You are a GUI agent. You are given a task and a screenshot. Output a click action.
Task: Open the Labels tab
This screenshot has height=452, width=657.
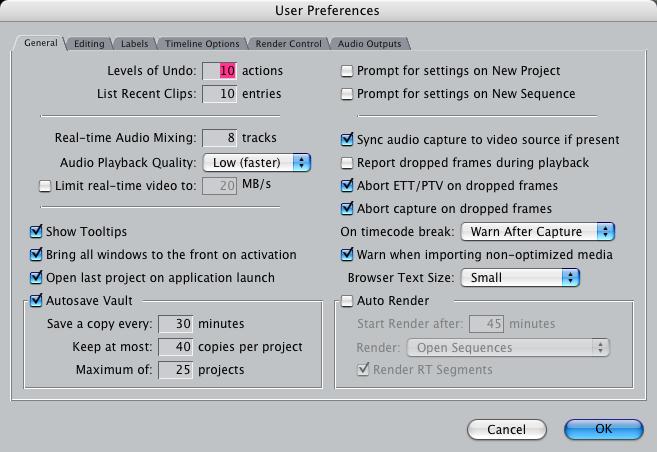pos(135,44)
